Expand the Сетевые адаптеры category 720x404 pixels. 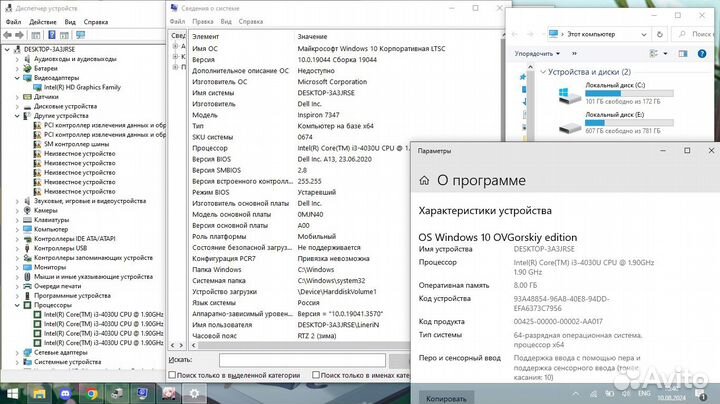coord(17,353)
